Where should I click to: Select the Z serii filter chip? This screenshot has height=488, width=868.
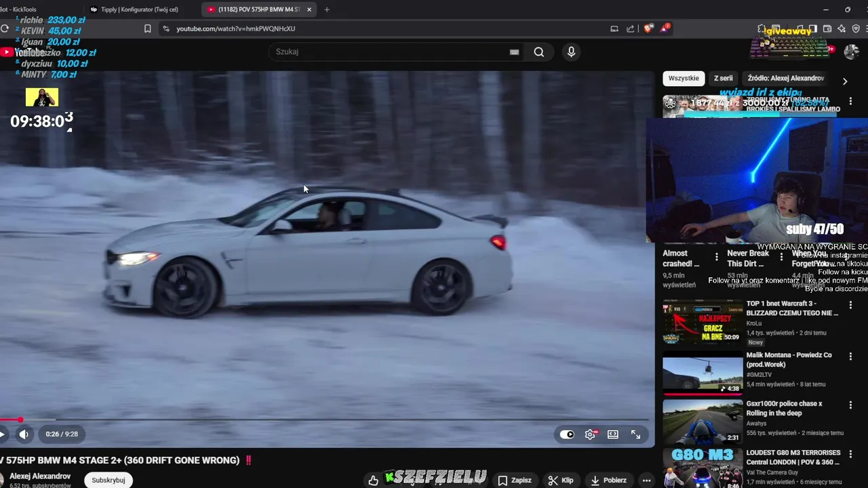723,79
